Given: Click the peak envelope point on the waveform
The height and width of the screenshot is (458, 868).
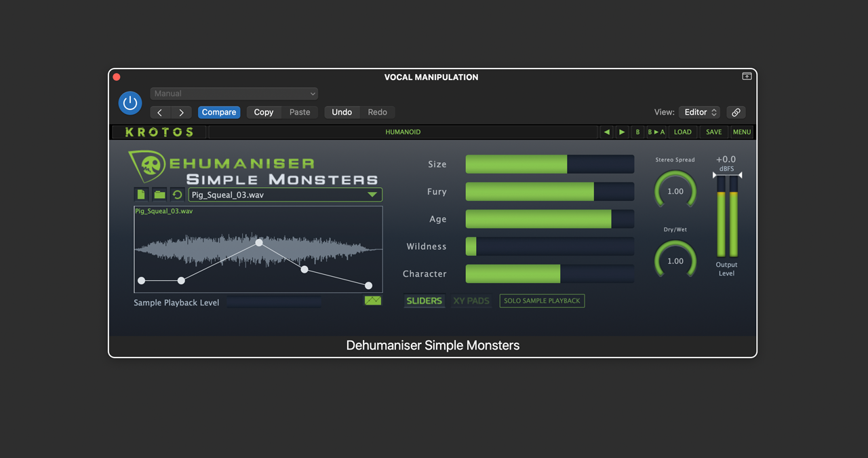Looking at the screenshot, I should pyautogui.click(x=259, y=242).
